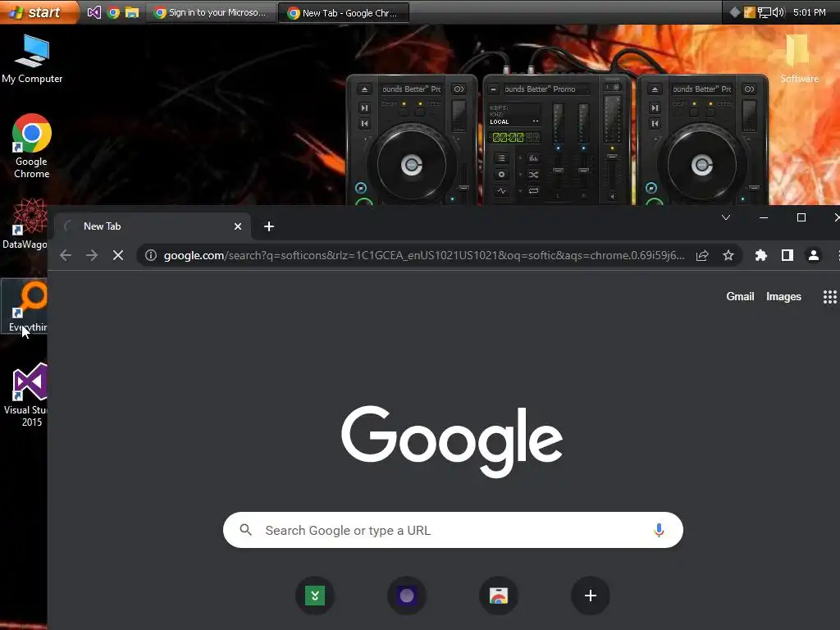This screenshot has width=840, height=630.
Task: Toggle equalizer bars button in mixer
Action: tap(533, 158)
